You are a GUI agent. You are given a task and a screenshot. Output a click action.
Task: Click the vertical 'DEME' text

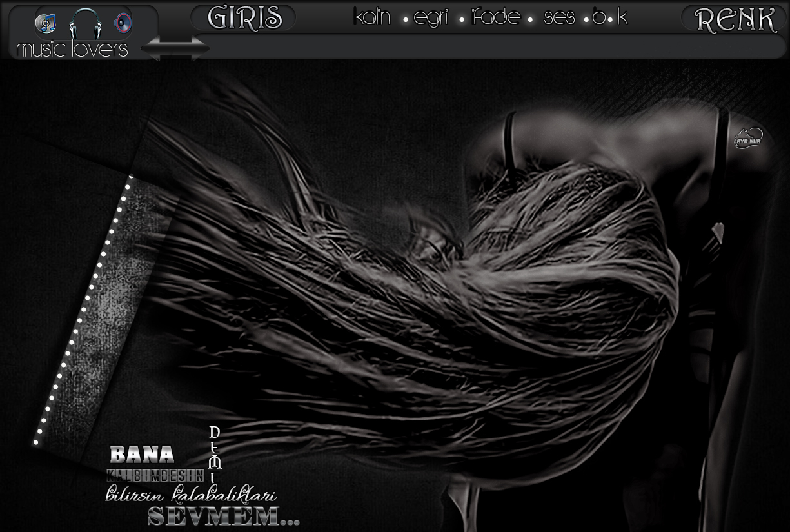215,455
